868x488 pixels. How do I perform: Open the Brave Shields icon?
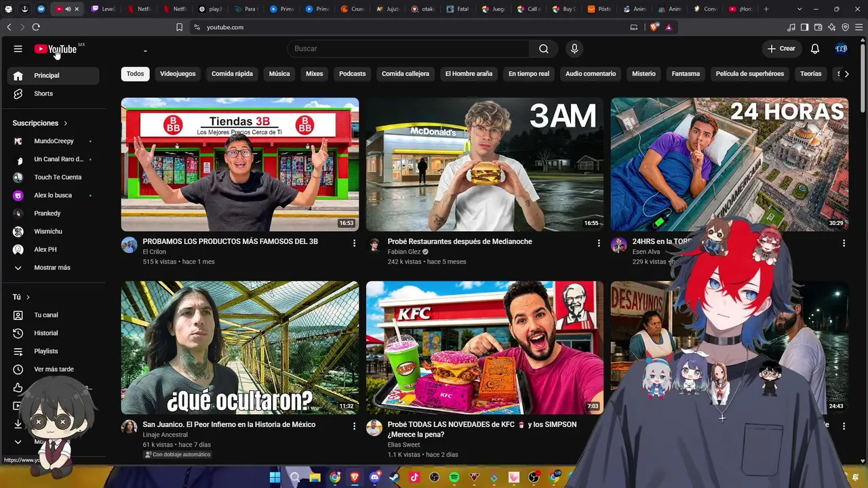click(654, 27)
